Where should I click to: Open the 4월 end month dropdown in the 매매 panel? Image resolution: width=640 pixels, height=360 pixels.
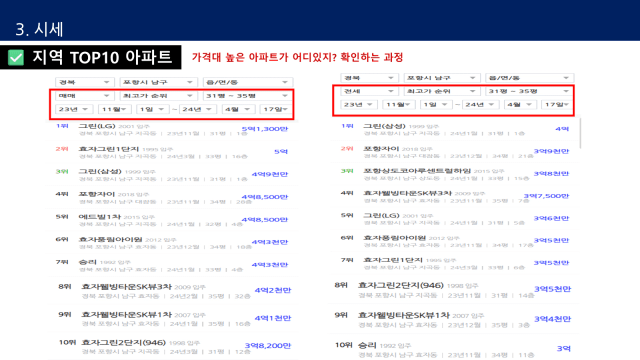pos(238,109)
